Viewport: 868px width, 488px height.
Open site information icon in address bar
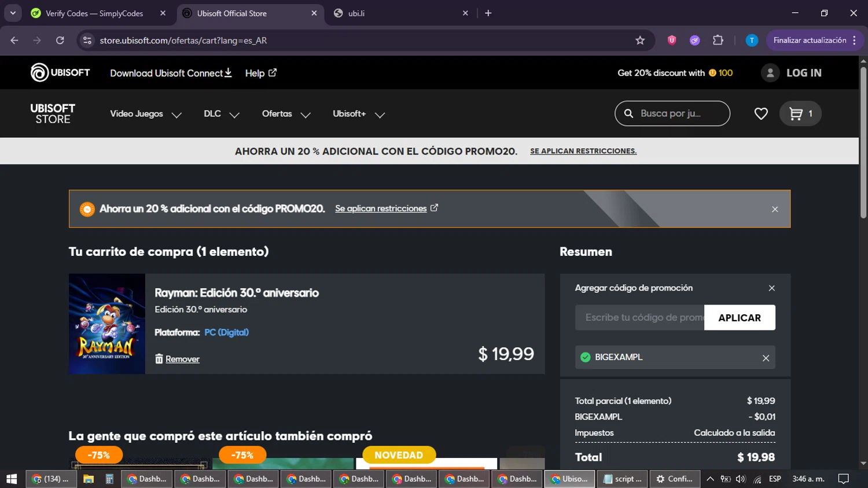(x=87, y=40)
